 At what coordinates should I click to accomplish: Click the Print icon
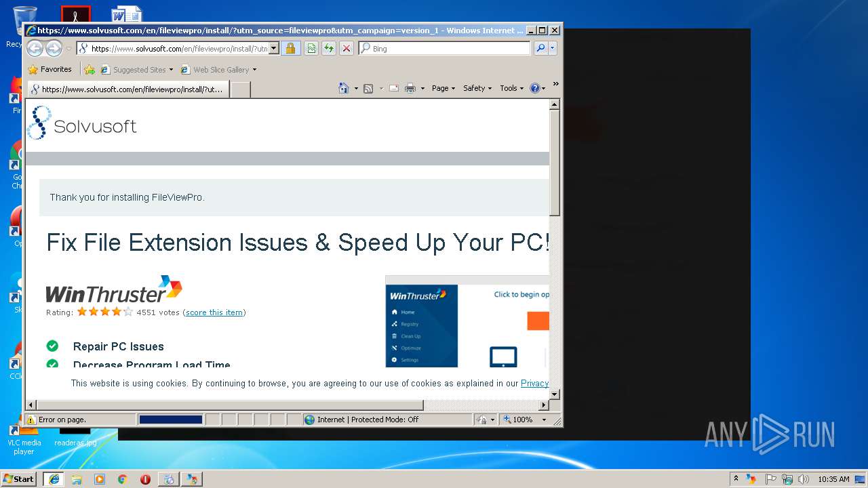coord(410,88)
